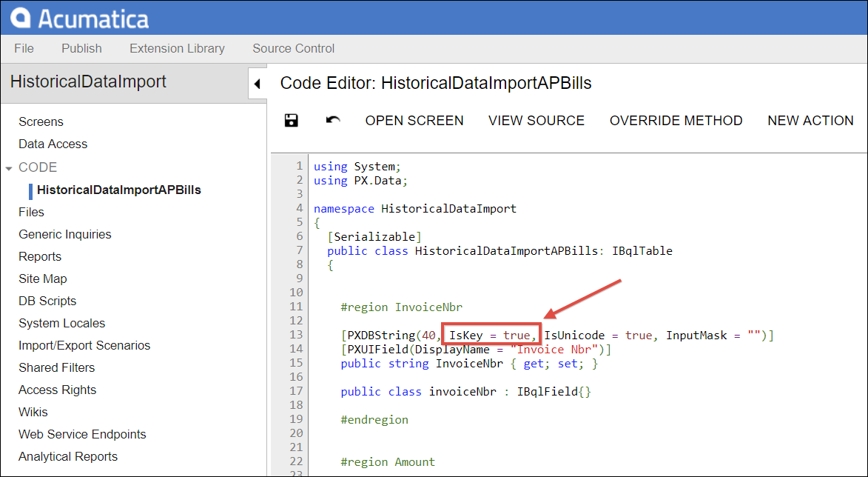Click NEW ACTION in the toolbar
This screenshot has height=477, width=868.
tap(810, 120)
